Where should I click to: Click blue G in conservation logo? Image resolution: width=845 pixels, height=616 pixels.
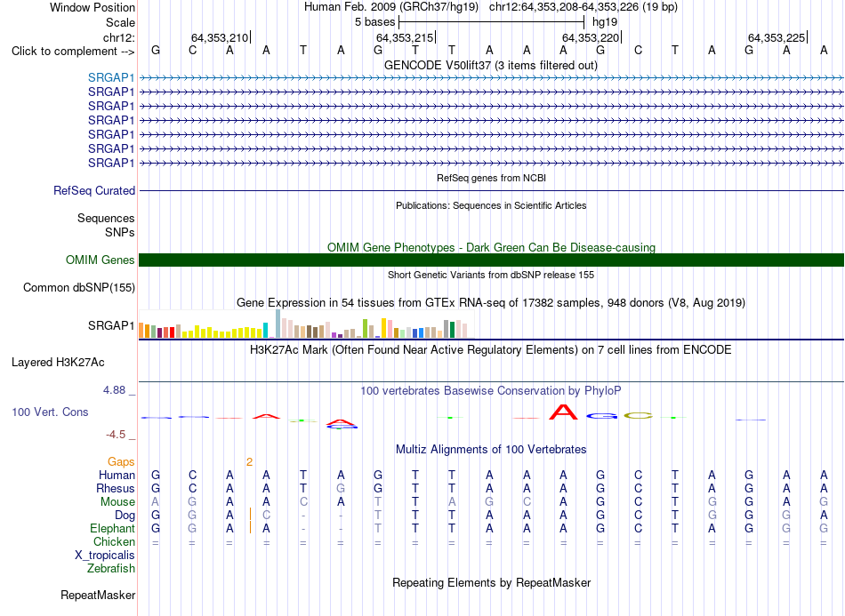(601, 416)
